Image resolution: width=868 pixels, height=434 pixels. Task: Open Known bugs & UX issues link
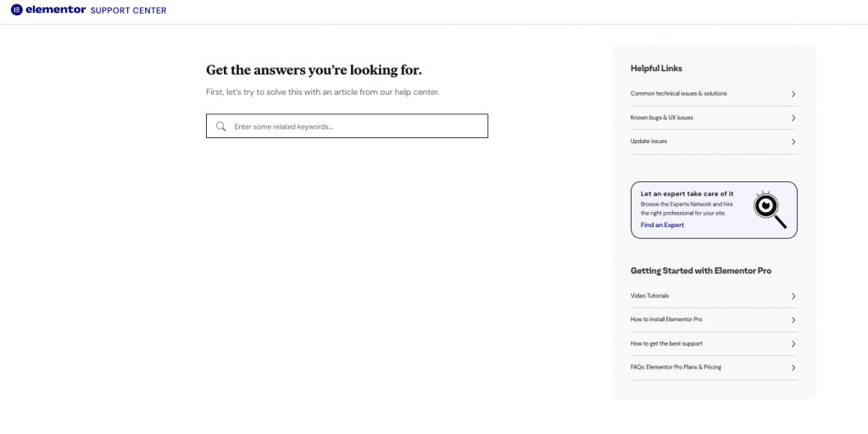pyautogui.click(x=661, y=118)
